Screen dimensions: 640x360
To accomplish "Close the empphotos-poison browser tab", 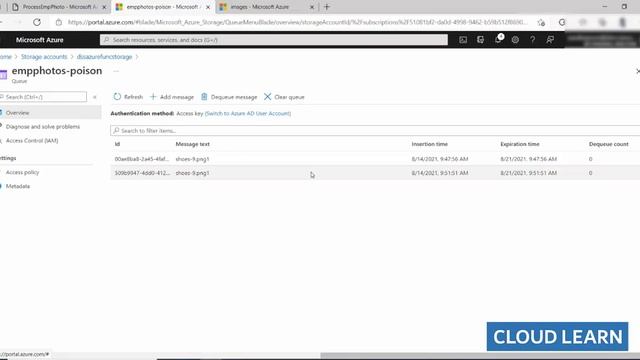I will 208,7.
